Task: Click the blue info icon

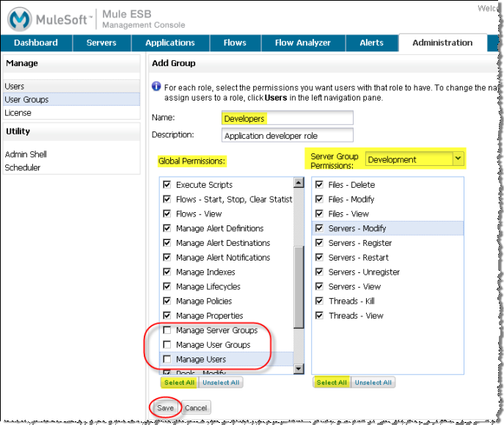Action: coord(156,87)
